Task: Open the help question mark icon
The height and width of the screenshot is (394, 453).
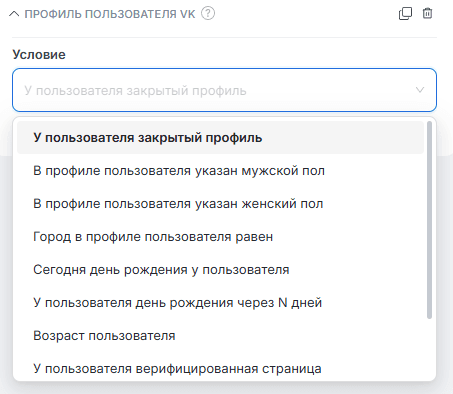Action: click(x=208, y=14)
